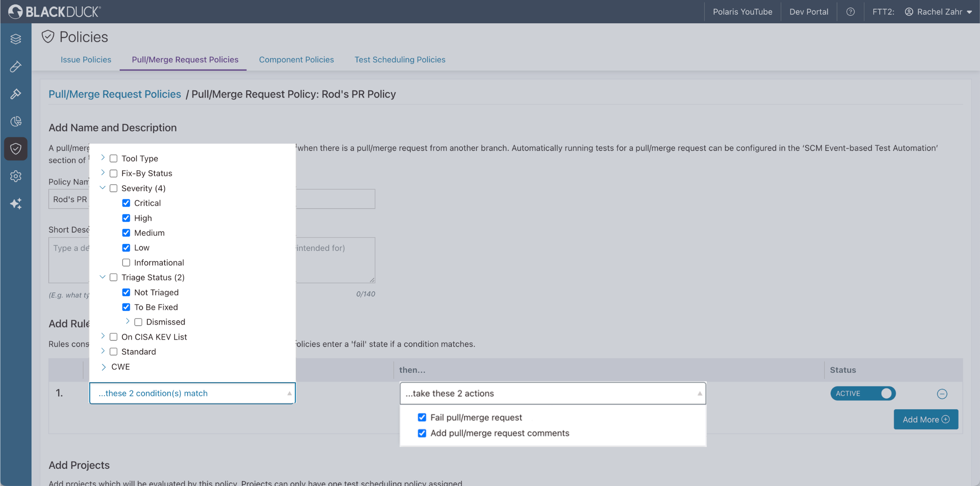The width and height of the screenshot is (980, 486).
Task: Close the '...take these 2 actions' dropdown
Action: click(553, 393)
